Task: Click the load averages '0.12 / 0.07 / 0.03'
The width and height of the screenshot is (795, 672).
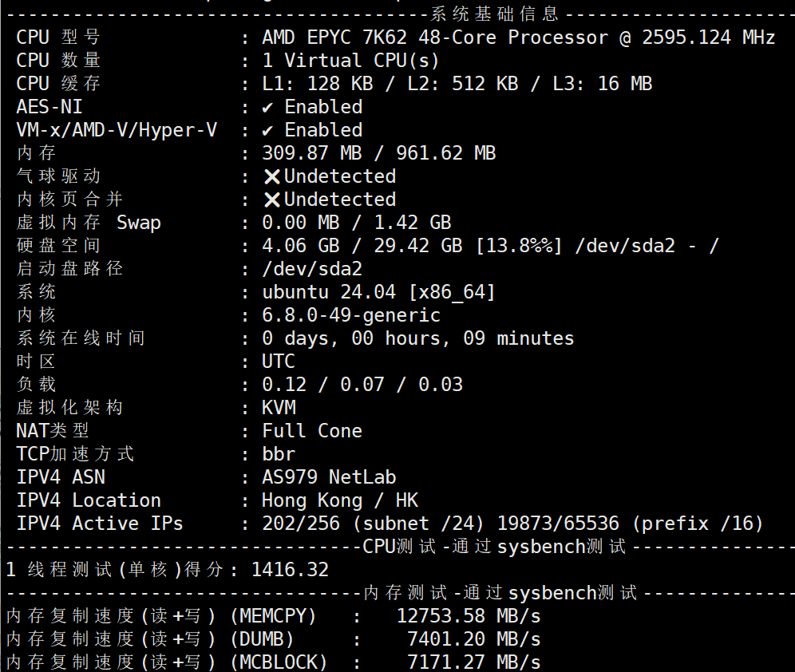Action: tap(362, 385)
